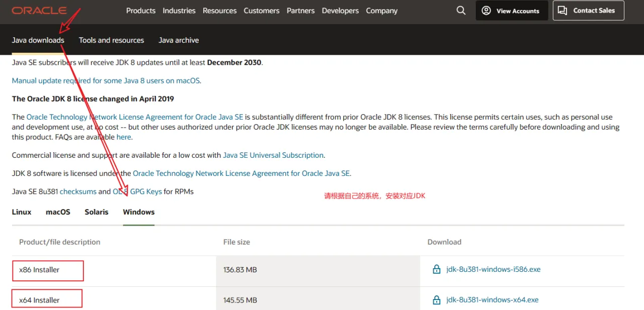
Task: Open Java SE Universal Subscription link
Action: [273, 155]
